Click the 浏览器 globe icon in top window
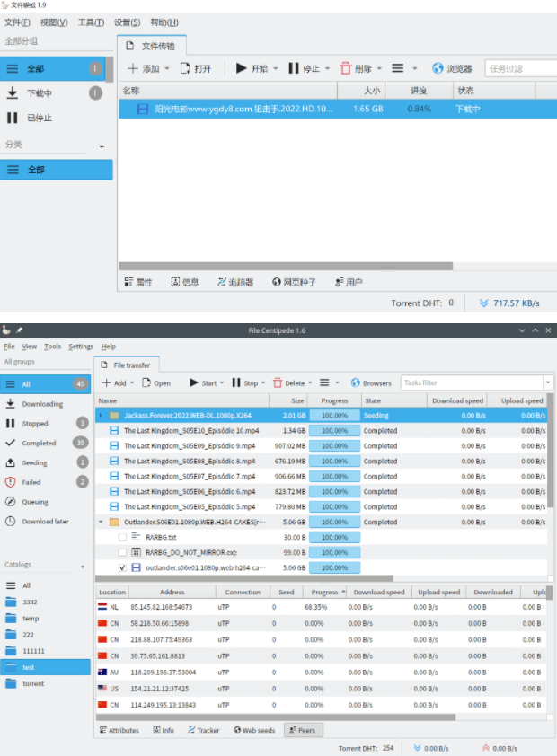 tap(438, 68)
